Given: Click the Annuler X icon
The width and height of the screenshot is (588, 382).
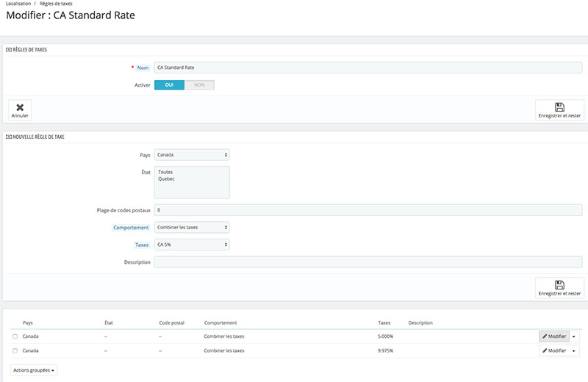Looking at the screenshot, I should 20,107.
